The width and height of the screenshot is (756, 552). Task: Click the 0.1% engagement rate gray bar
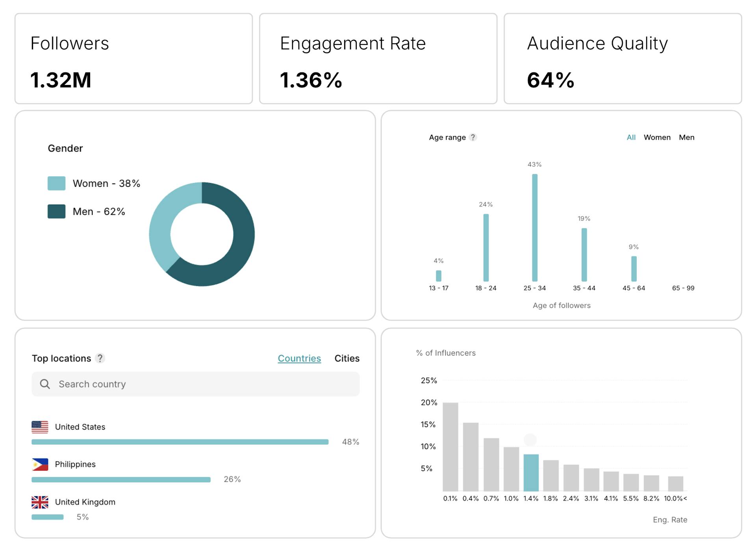click(x=450, y=447)
